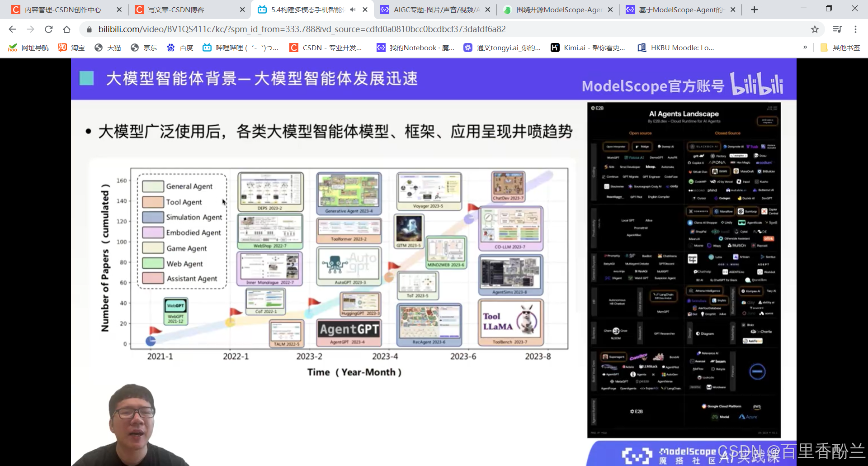The width and height of the screenshot is (868, 466).
Task: Restore down the browser window
Action: tap(829, 9)
